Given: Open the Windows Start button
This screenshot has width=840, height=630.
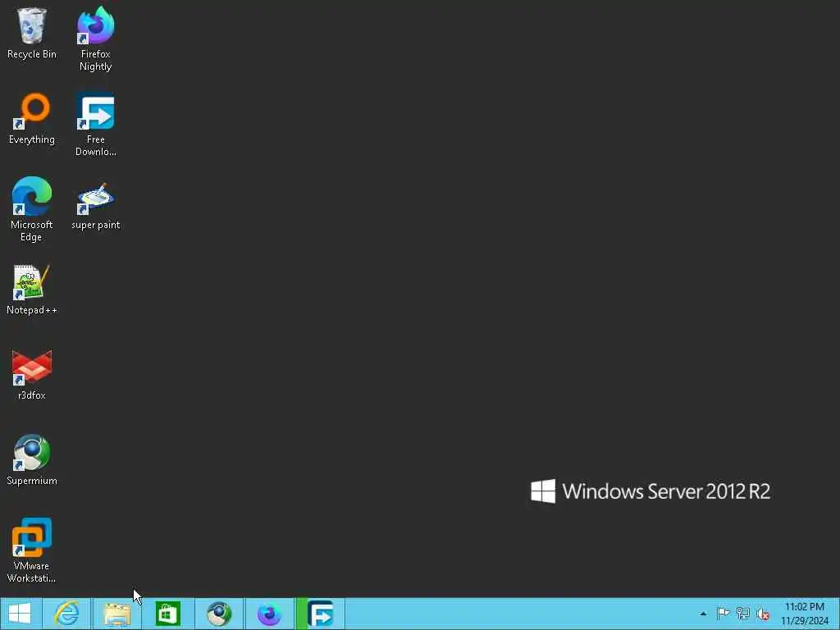Looking at the screenshot, I should pos(20,614).
